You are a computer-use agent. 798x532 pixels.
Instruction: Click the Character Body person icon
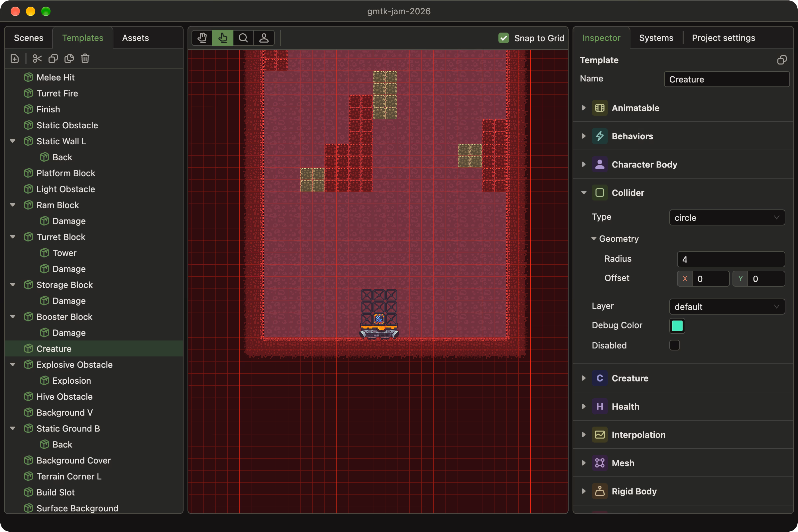coord(599,165)
